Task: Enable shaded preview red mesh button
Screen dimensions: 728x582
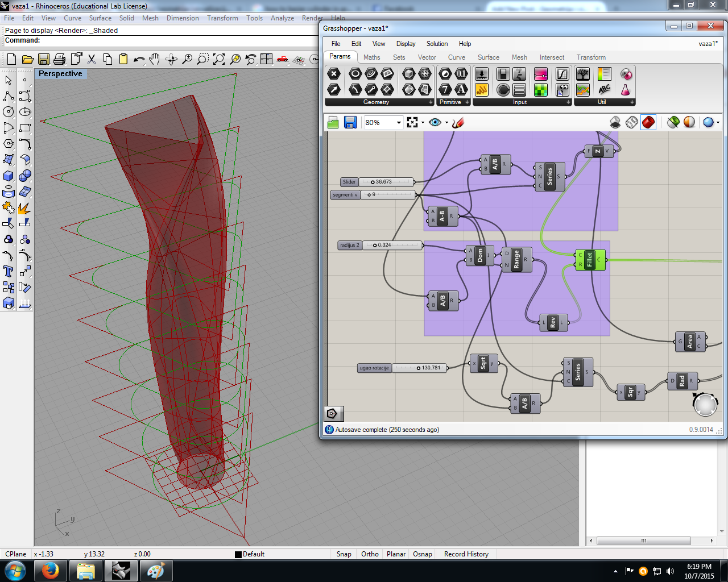Action: (x=648, y=122)
